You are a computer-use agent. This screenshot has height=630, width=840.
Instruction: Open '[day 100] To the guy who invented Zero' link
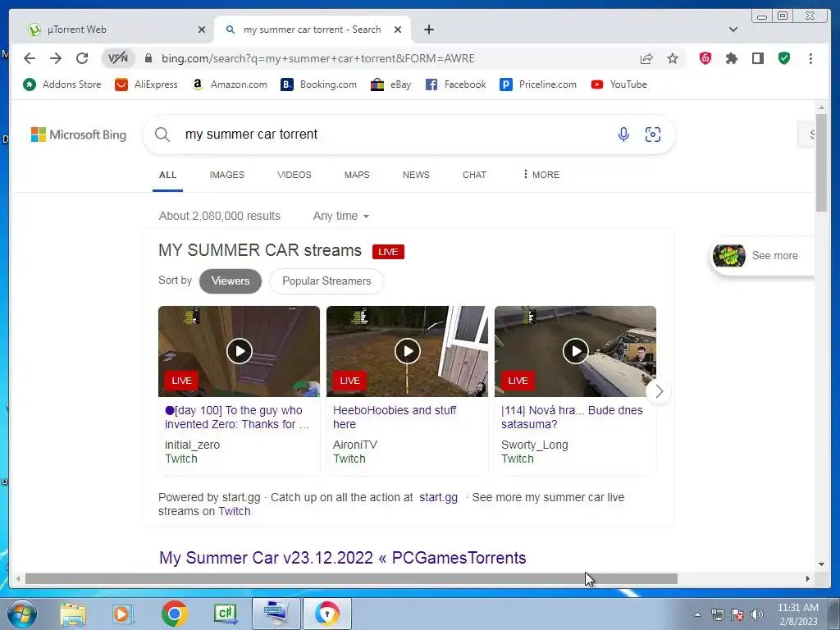click(237, 418)
